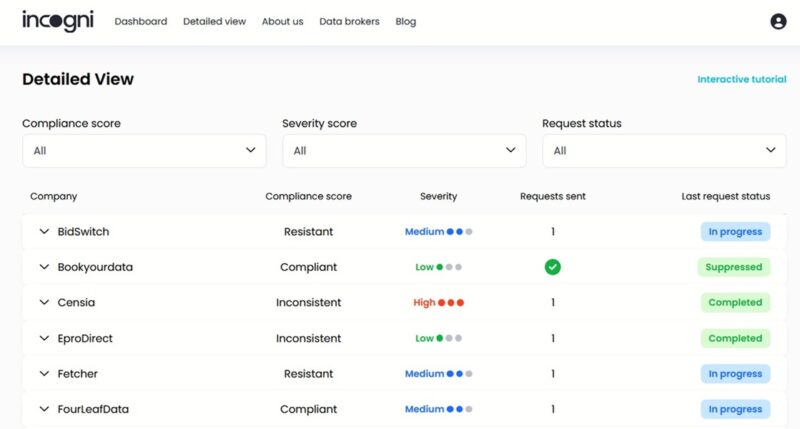Click the In progress badge for Fetcher

(735, 373)
